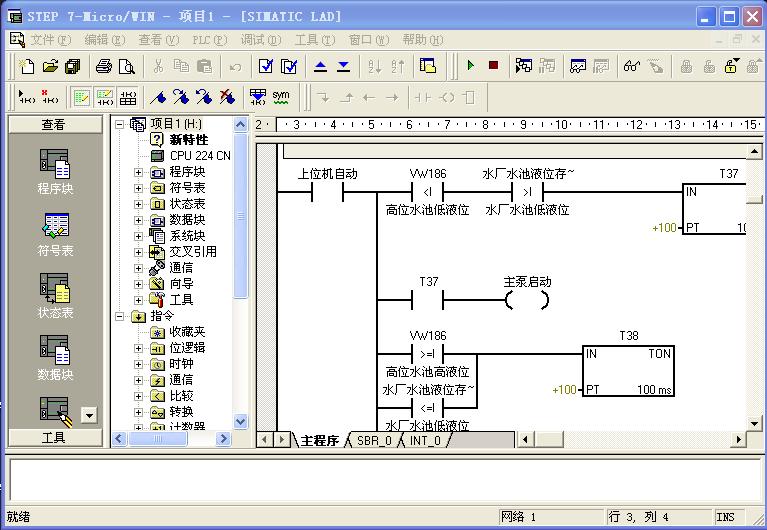
Task: Click the Open project folder icon
Action: coord(50,66)
